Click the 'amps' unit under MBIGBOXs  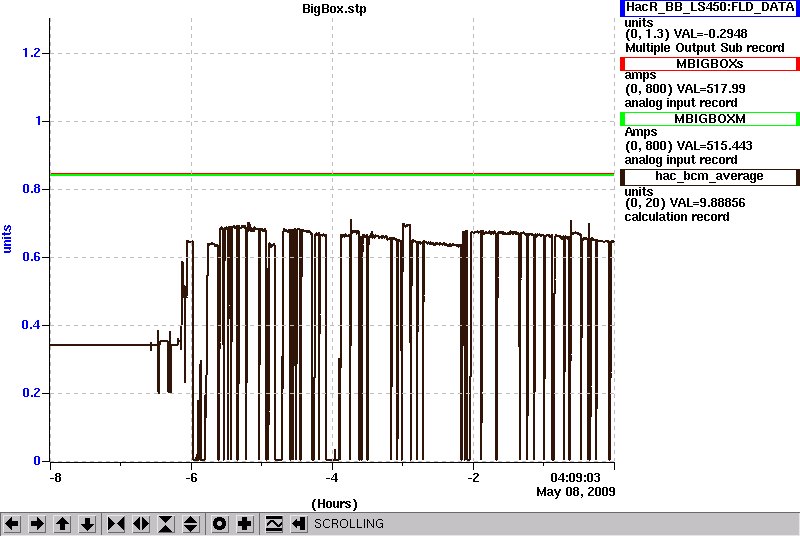[x=640, y=75]
